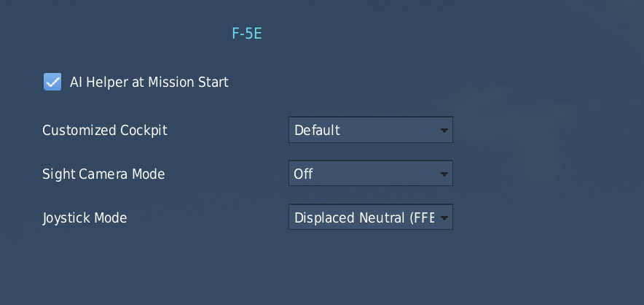Viewport: 644px width, 305px height.
Task: Expand cockpit options using the Default triangle
Action: pos(444,131)
